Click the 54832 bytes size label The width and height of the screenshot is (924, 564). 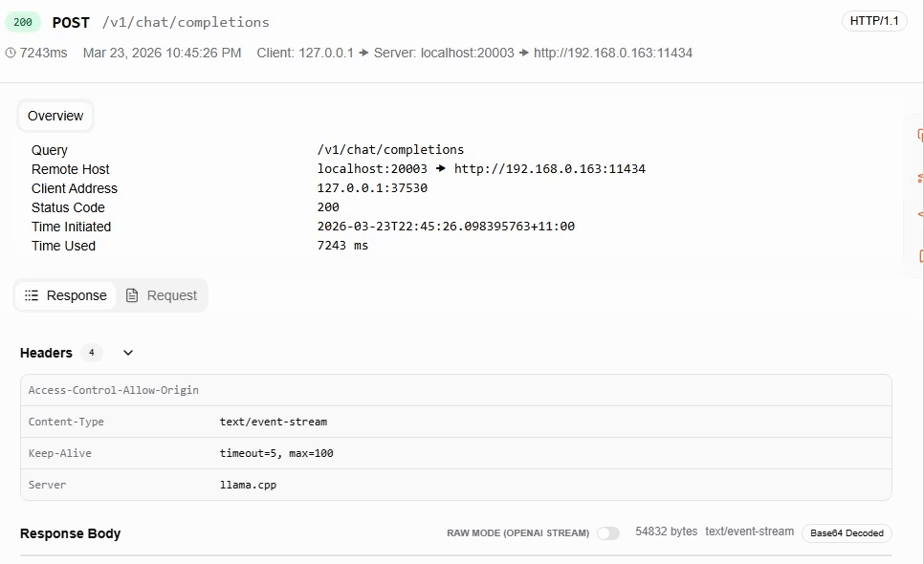(x=666, y=531)
